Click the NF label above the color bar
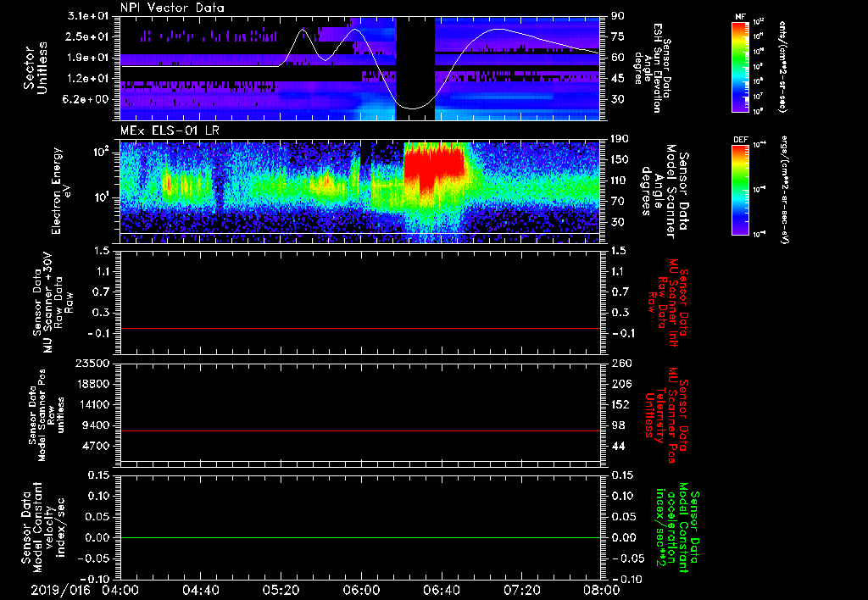 click(740, 17)
